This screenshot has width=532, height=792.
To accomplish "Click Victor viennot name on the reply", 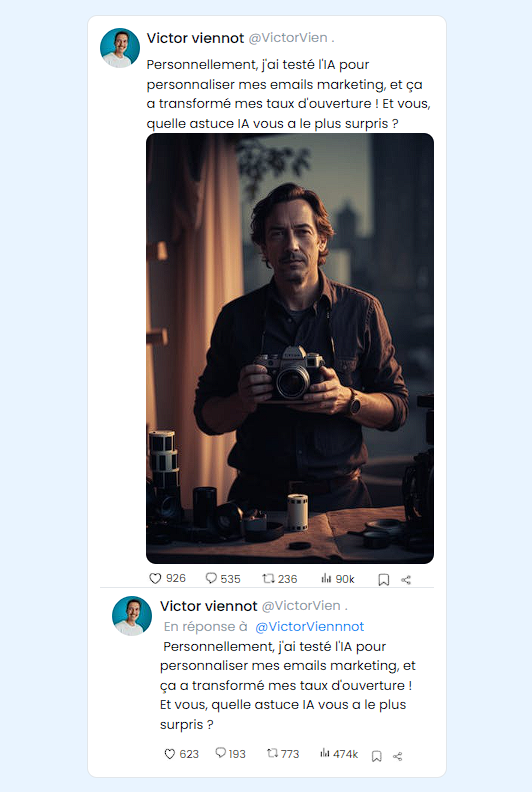I will 209,606.
